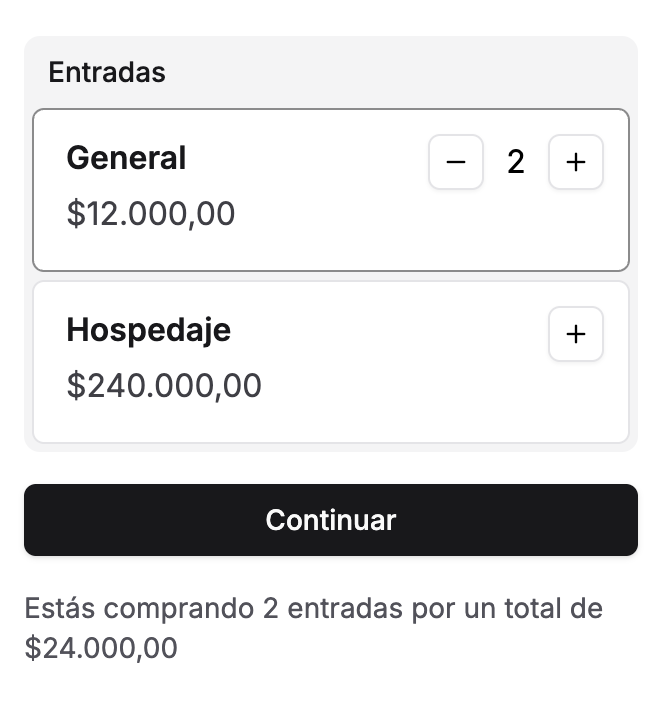Click the Entradas section heading
The height and width of the screenshot is (702, 664).
(x=107, y=72)
